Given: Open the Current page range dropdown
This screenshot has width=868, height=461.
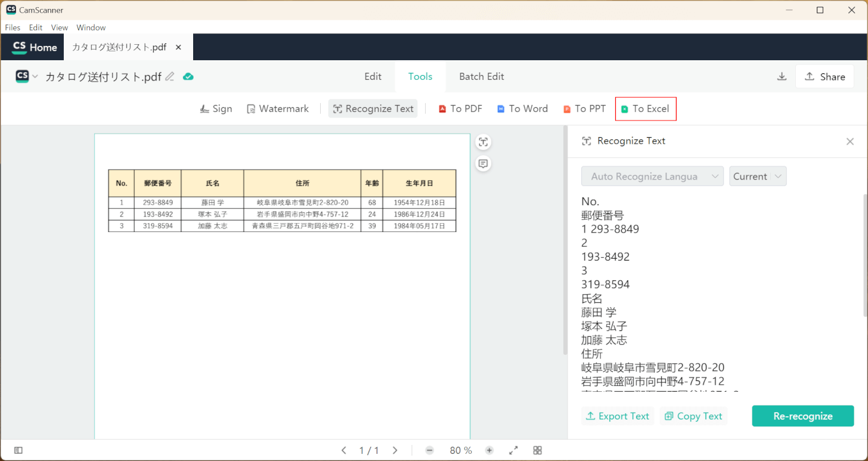Looking at the screenshot, I should (758, 177).
